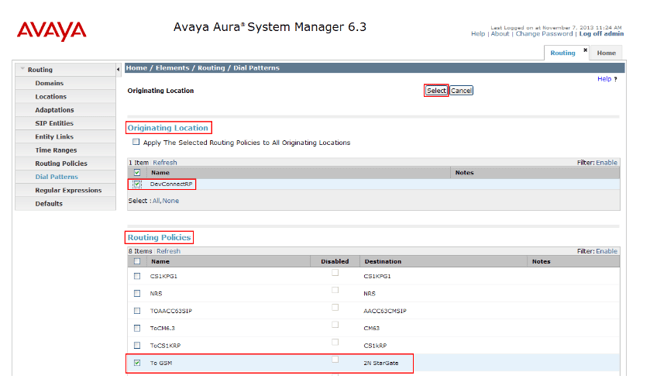
Task: Uncheck the To GSM routing policy checkbox
Action: click(137, 363)
